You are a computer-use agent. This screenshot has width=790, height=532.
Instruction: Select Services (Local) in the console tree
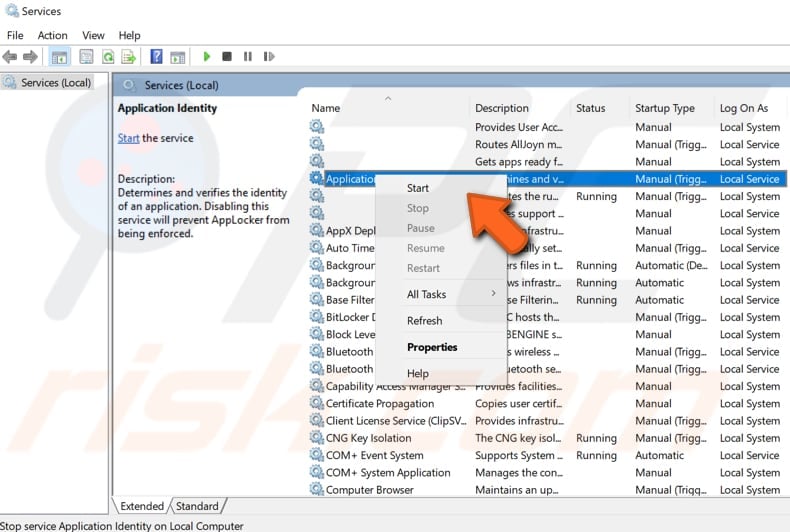[x=55, y=83]
